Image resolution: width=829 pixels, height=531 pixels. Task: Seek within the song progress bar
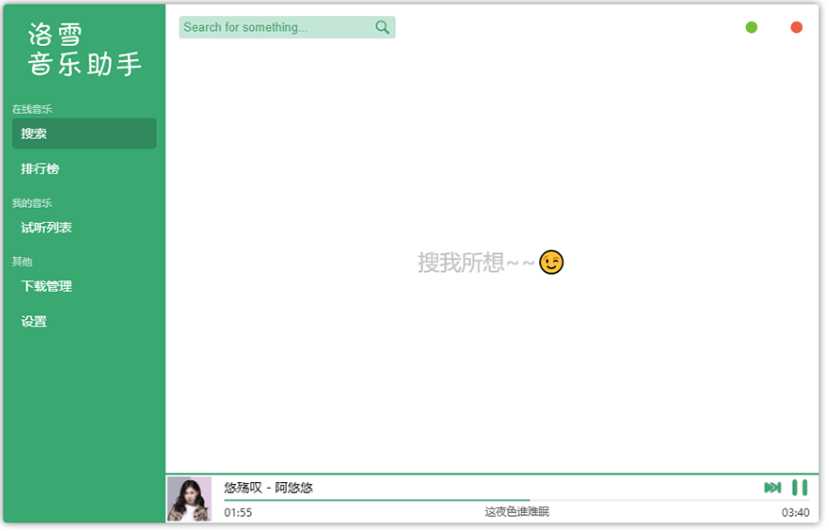pyautogui.click(x=516, y=500)
